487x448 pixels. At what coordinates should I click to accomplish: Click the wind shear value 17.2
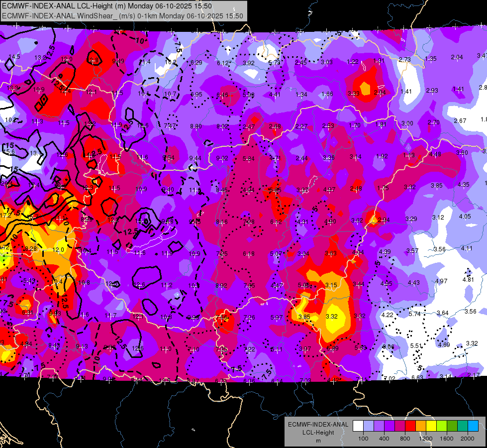pos(5,216)
